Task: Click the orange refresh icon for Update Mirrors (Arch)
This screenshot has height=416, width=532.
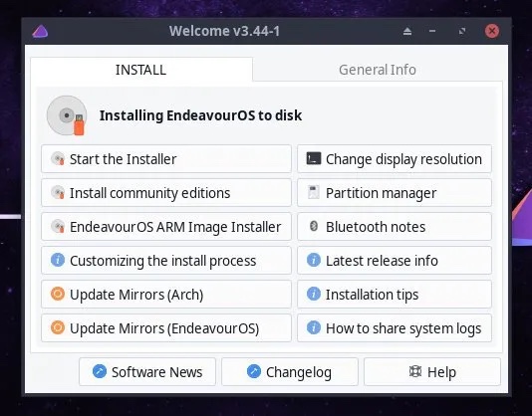Action: (58, 294)
